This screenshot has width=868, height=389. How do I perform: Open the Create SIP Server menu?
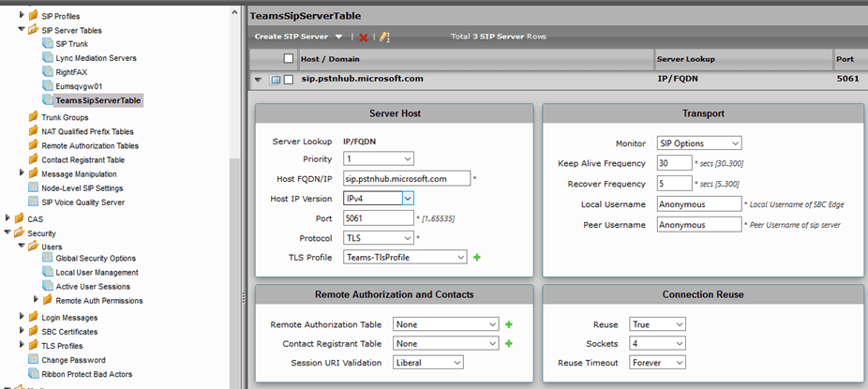298,37
